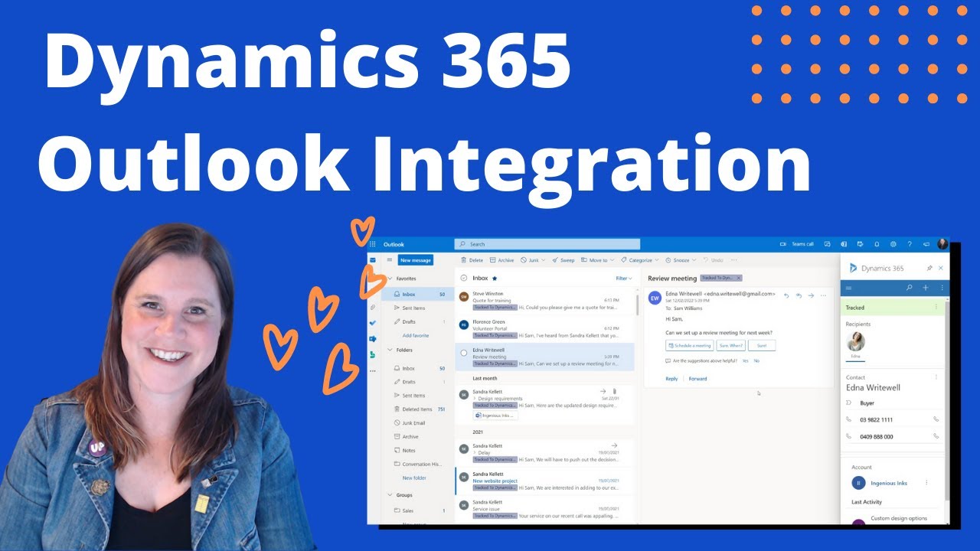Collapse the Folders section

point(390,350)
